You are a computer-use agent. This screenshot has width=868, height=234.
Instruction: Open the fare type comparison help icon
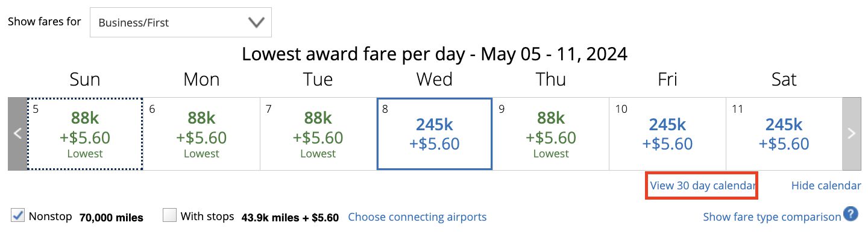click(851, 214)
